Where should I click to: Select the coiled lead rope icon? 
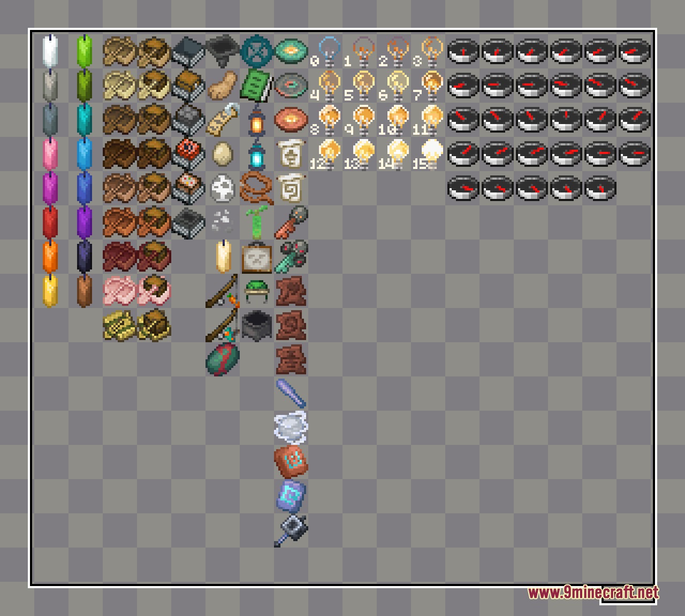tap(257, 187)
